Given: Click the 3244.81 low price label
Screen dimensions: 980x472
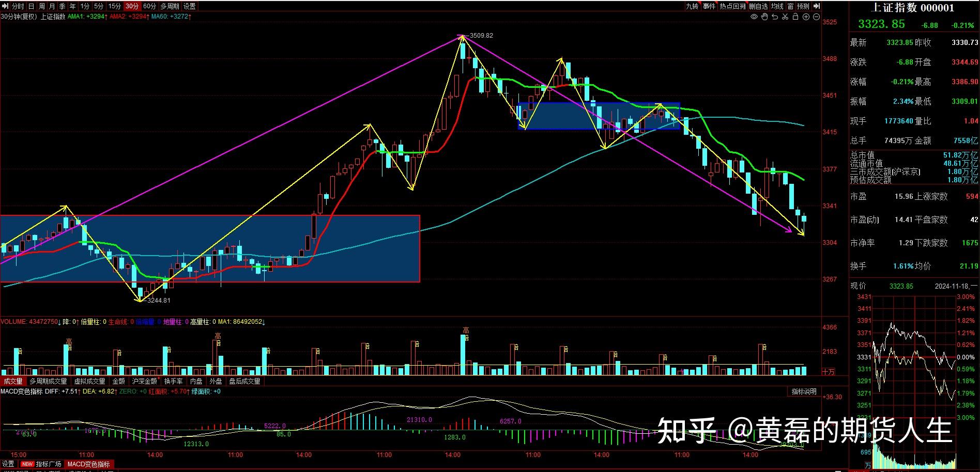Looking at the screenshot, I should pyautogui.click(x=159, y=300).
